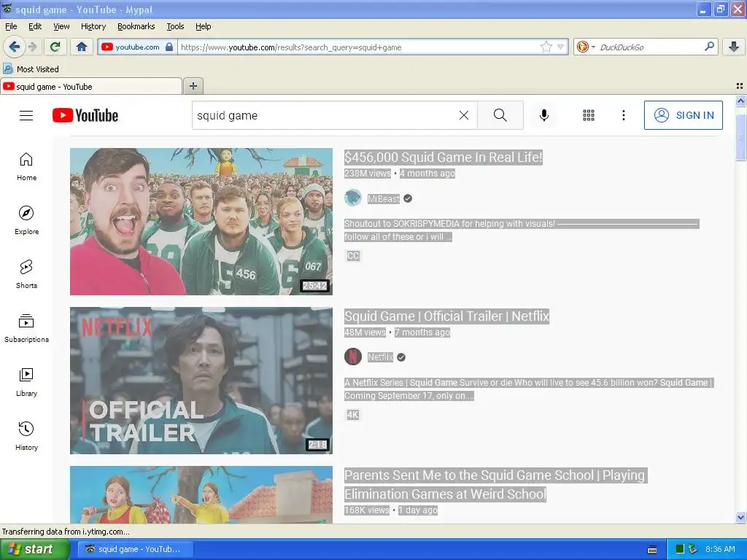Click the 4K badge on Netflix trailer
This screenshot has width=747, height=560.
(x=352, y=415)
